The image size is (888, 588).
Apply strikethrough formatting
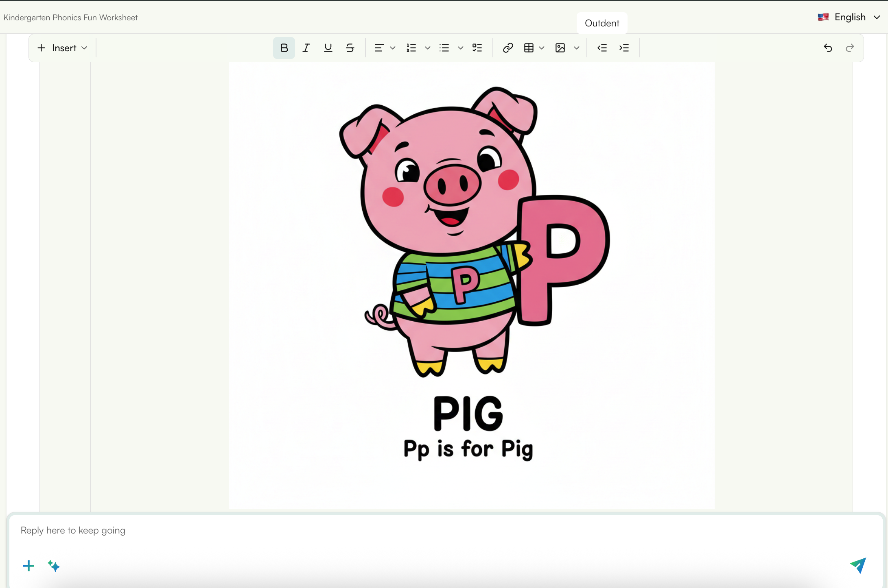point(350,48)
